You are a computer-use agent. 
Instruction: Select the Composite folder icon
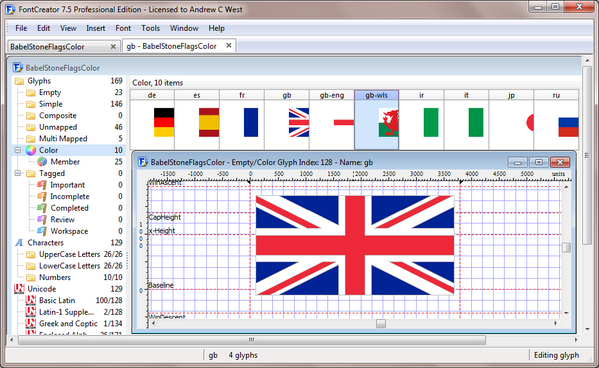pos(31,115)
